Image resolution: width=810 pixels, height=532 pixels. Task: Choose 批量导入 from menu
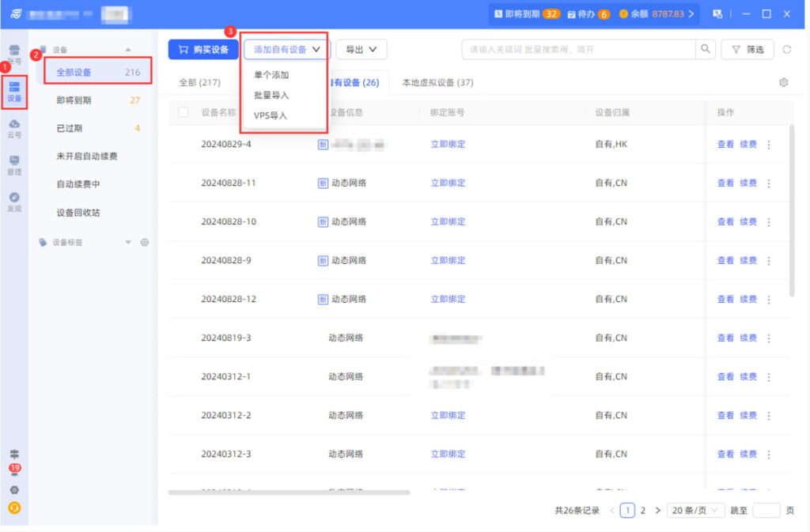click(x=271, y=95)
